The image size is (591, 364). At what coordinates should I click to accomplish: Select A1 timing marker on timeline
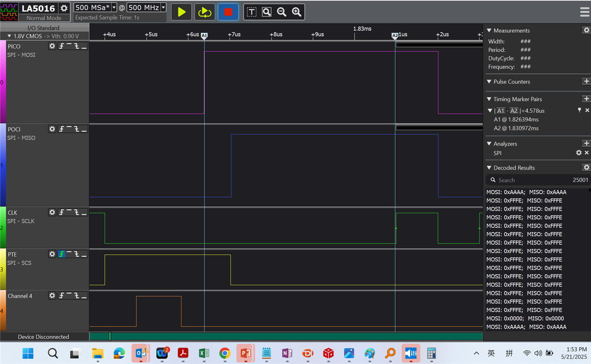point(204,35)
